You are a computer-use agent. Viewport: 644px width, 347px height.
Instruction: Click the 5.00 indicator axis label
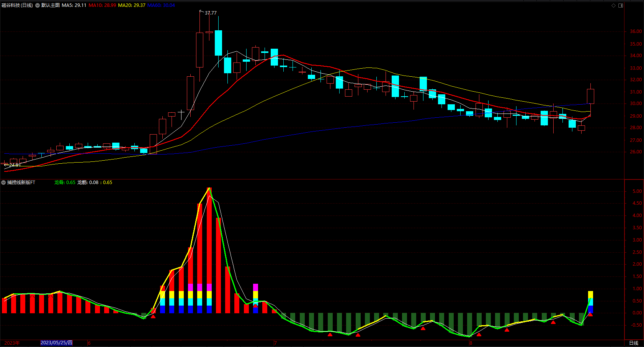(x=637, y=191)
